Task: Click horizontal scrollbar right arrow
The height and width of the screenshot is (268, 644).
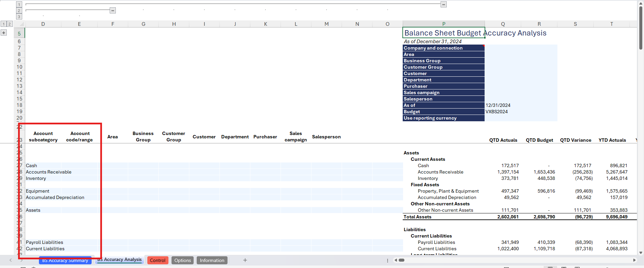Action: click(x=634, y=260)
